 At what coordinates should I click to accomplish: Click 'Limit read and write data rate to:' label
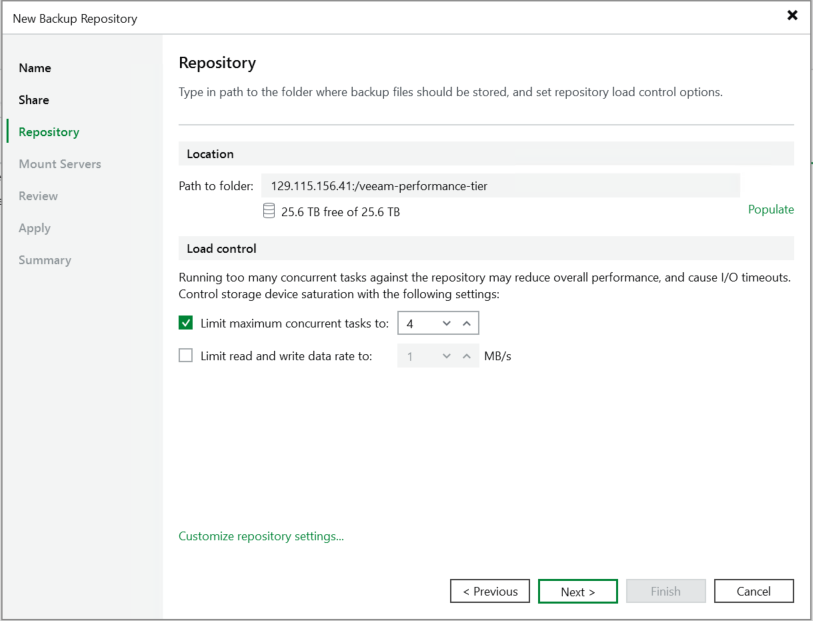click(286, 356)
